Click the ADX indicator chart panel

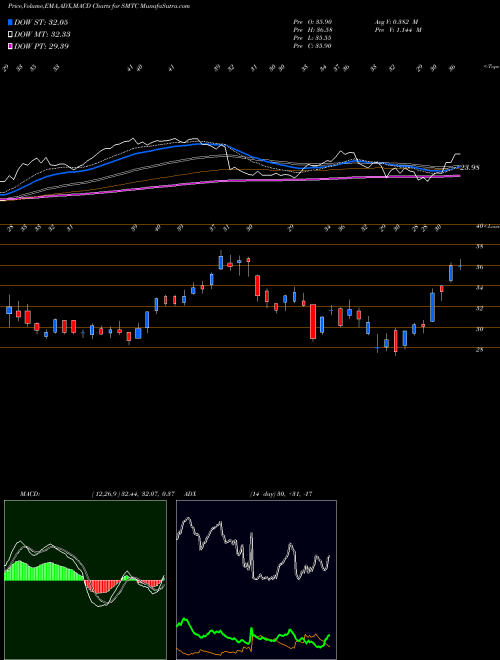point(256,580)
